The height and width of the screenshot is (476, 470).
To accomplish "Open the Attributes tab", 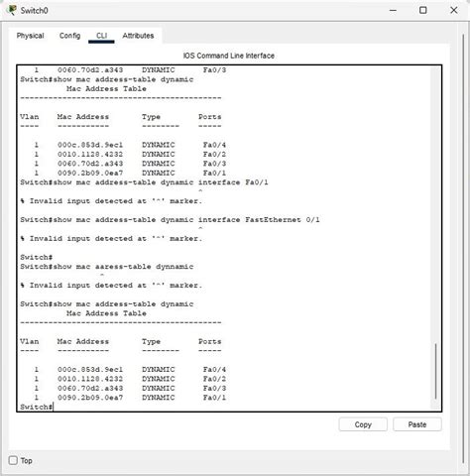I will (x=138, y=36).
